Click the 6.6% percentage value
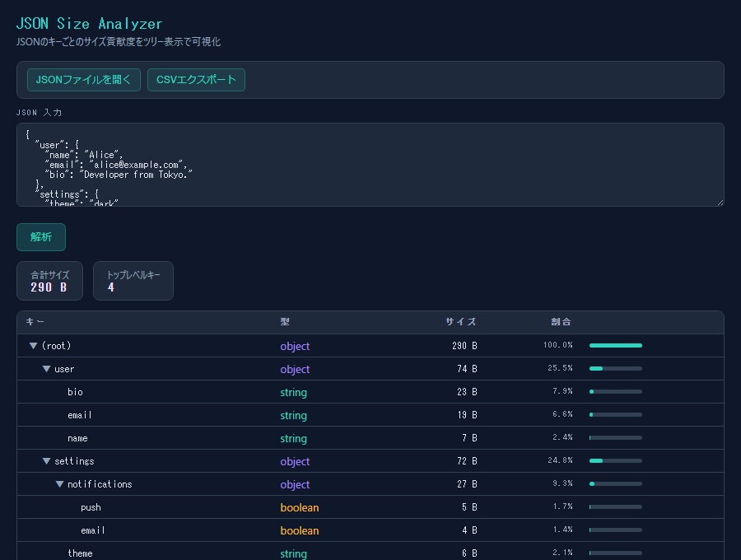 (x=562, y=414)
